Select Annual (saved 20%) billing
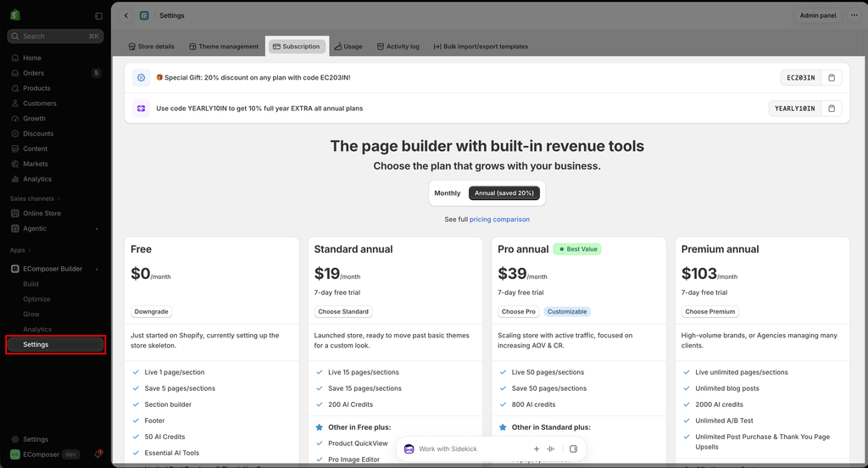868x468 pixels. coord(504,193)
